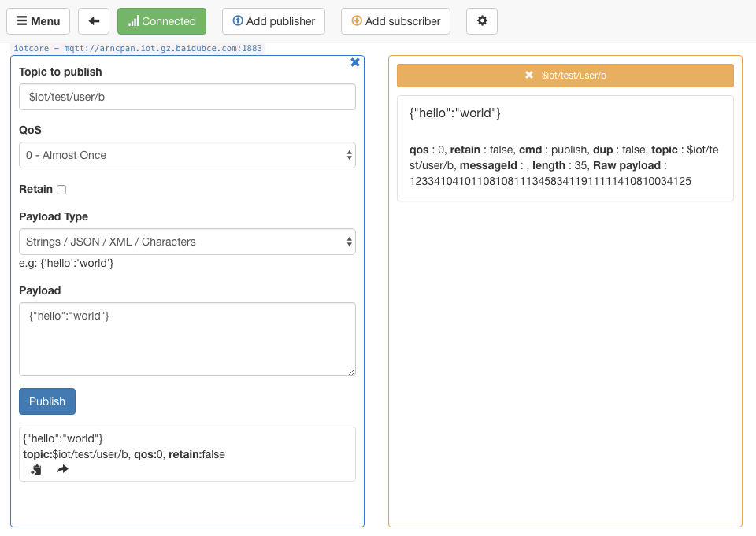The height and width of the screenshot is (536, 756).
Task: Click the back arrow button
Action: coord(94,21)
